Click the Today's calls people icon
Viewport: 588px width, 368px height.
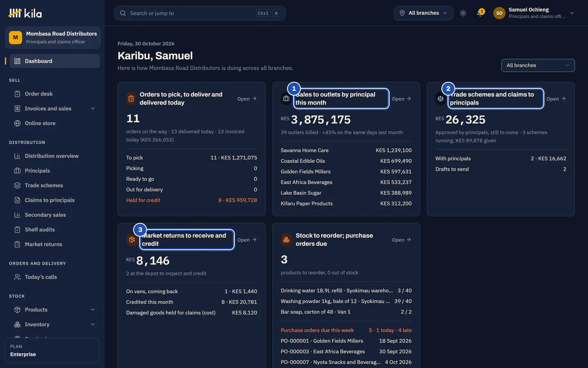[17, 277]
